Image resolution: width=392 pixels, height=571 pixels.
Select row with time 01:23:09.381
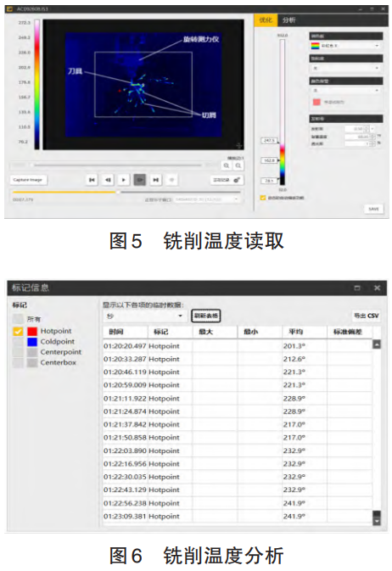coord(238,517)
